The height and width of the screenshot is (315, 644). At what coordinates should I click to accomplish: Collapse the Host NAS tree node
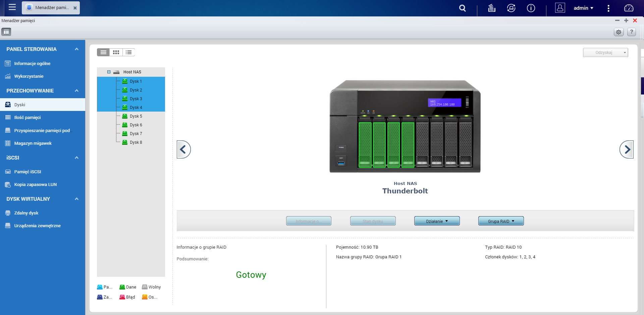pos(109,72)
